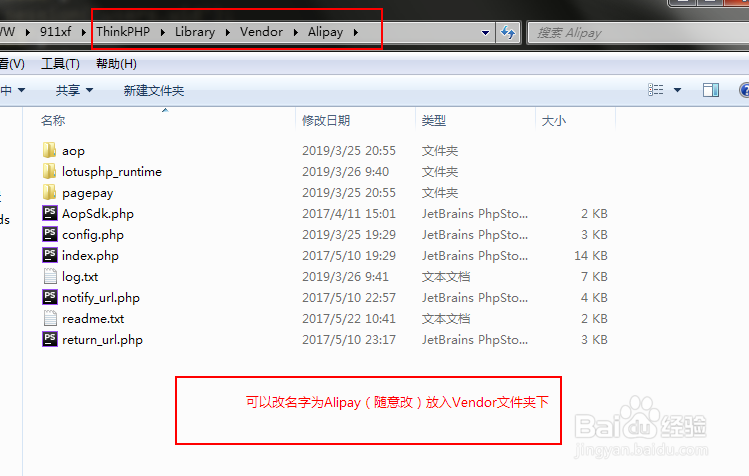The height and width of the screenshot is (476, 749).
Task: Click the 新建文件夹 button
Action: coord(154,90)
